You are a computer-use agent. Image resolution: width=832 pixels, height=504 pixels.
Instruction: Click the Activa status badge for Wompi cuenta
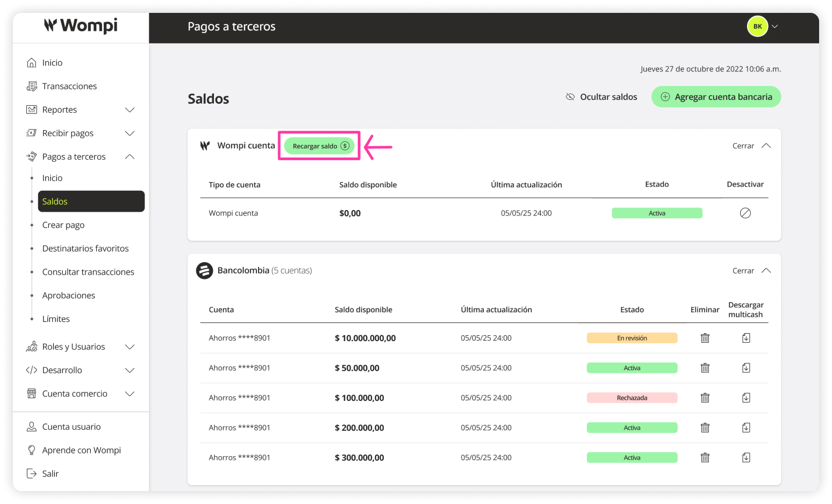click(657, 213)
